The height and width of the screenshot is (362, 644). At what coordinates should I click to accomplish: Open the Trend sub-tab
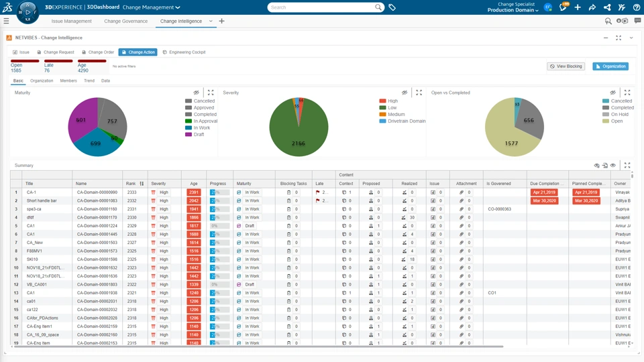(89, 81)
